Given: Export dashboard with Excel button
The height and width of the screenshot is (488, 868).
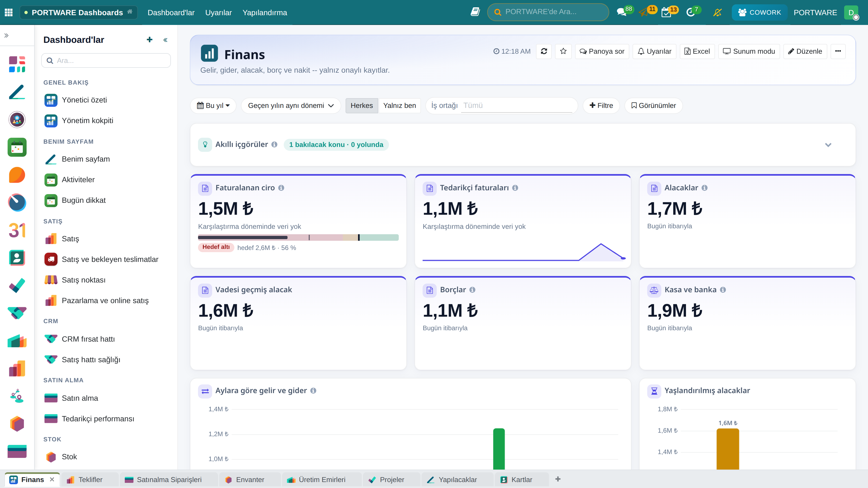Looking at the screenshot, I should pyautogui.click(x=697, y=51).
